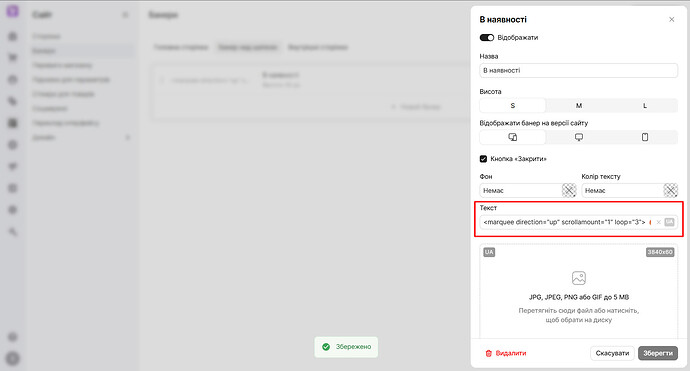Image resolution: width=690 pixels, height=371 pixels.
Task: Open the Колір тексту color swatch
Action: (671, 191)
